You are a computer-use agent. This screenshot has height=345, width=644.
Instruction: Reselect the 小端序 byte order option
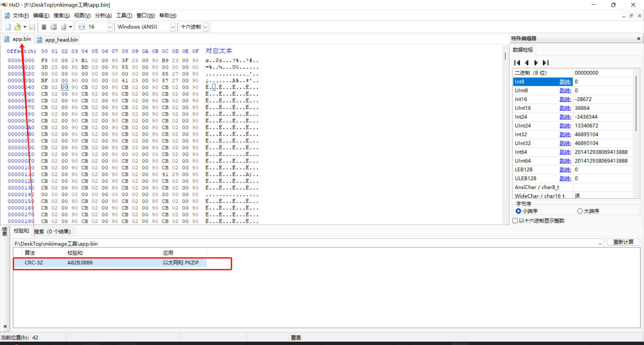[518, 211]
